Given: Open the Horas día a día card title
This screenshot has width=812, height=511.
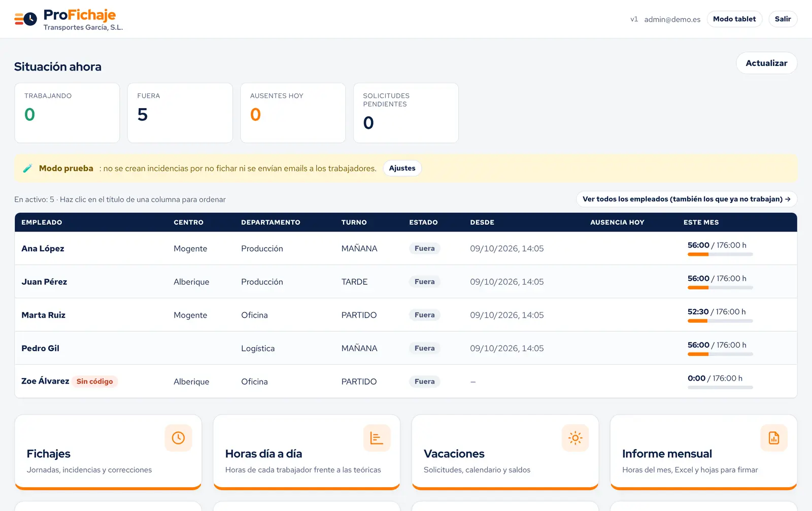Looking at the screenshot, I should coord(263,454).
